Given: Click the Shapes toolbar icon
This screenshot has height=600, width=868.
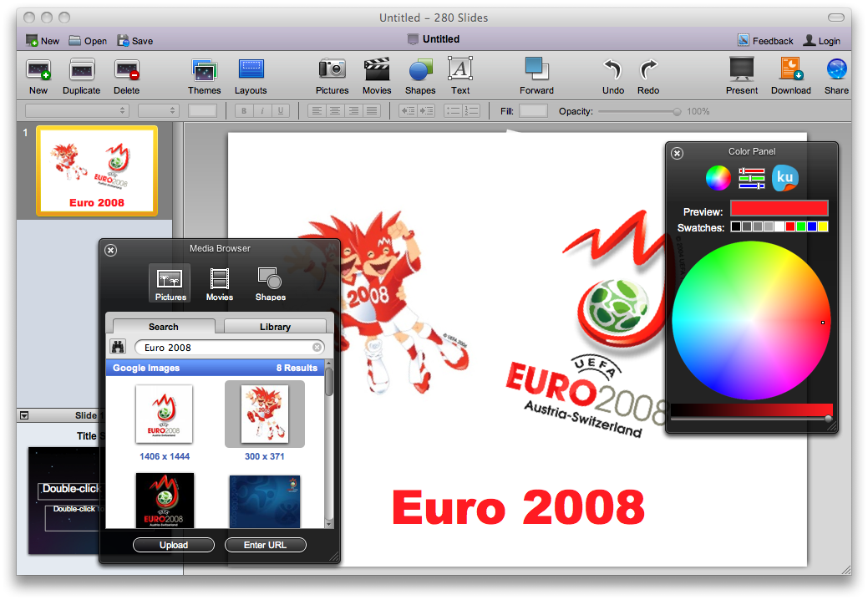Looking at the screenshot, I should (x=420, y=69).
